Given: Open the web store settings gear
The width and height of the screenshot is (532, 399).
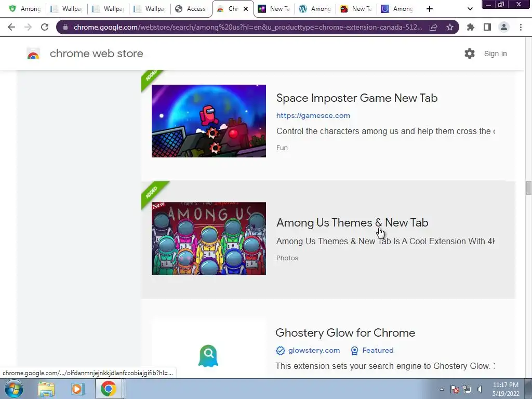Looking at the screenshot, I should pyautogui.click(x=470, y=54).
